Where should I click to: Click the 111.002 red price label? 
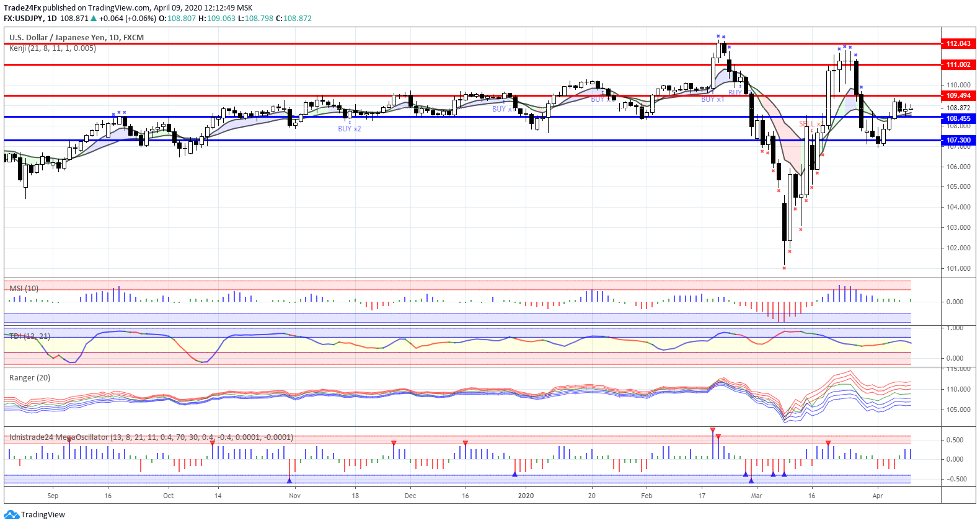coord(958,64)
